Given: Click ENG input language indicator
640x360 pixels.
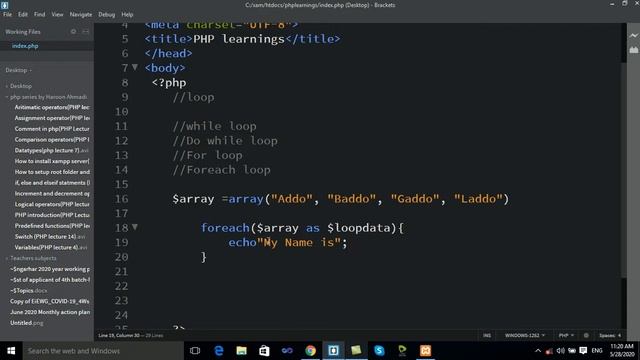Looking at the screenshot, I should 597,351.
